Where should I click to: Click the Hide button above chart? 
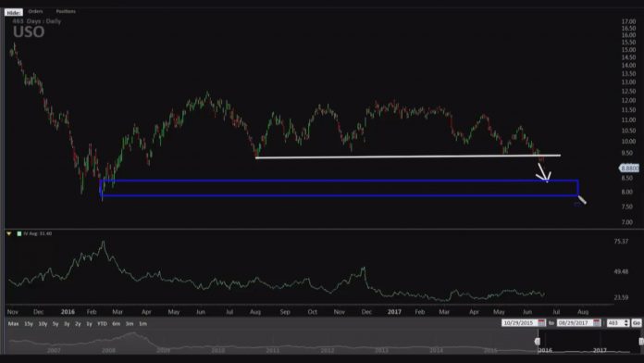(x=14, y=13)
